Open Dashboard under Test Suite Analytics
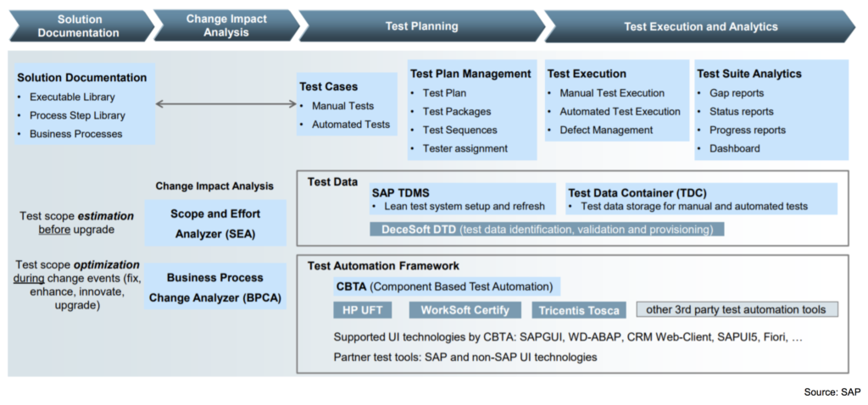 pyautogui.click(x=734, y=148)
